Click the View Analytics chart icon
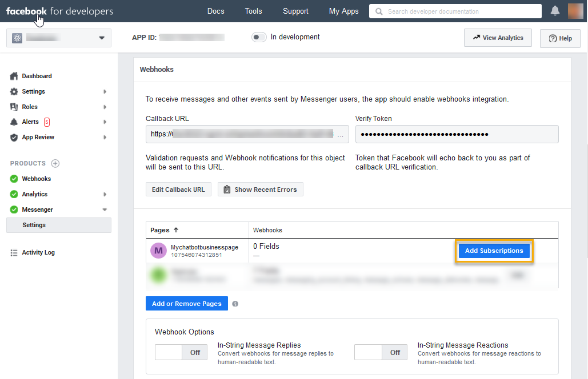Viewport: 588px width, 379px height. pyautogui.click(x=476, y=38)
